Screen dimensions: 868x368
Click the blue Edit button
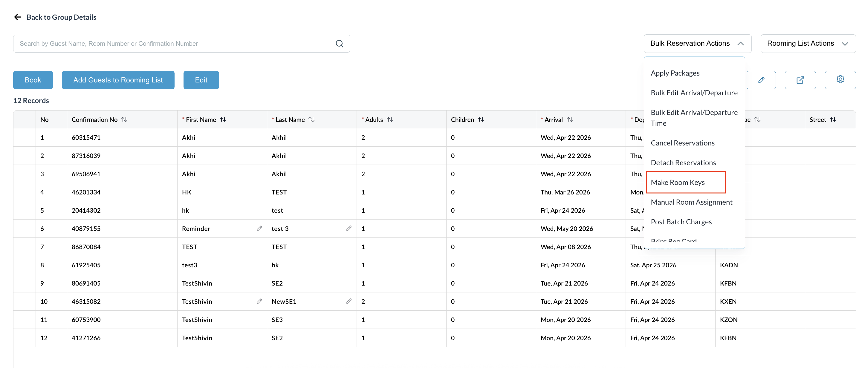(201, 80)
